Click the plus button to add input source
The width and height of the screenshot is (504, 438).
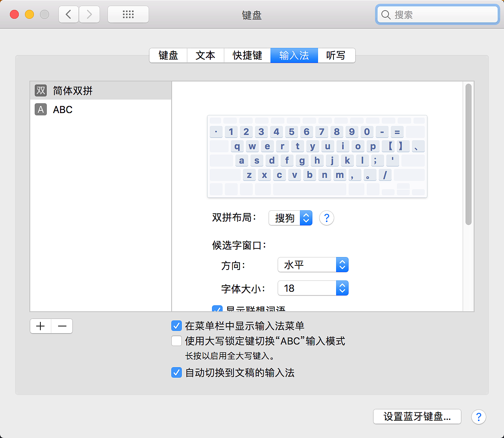41,326
